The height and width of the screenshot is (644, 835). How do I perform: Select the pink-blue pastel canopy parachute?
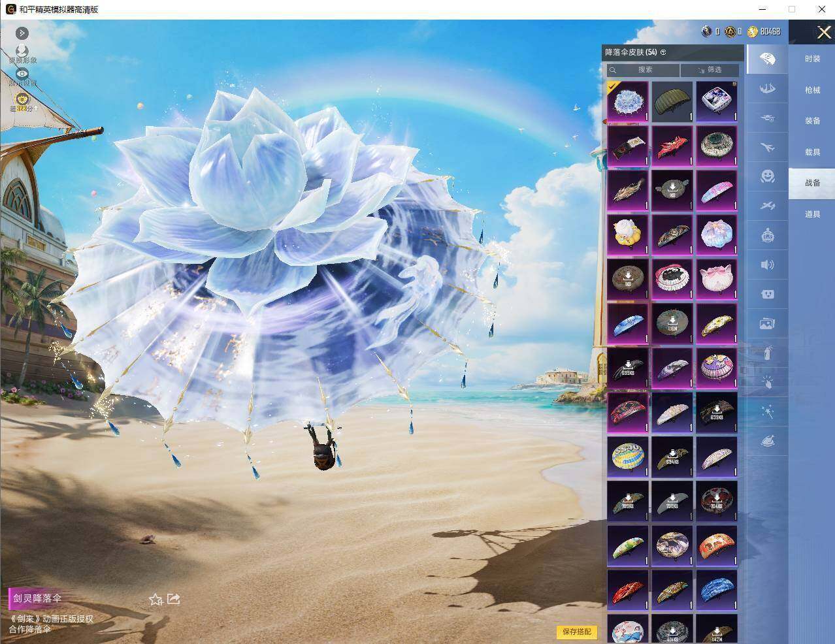tap(717, 190)
